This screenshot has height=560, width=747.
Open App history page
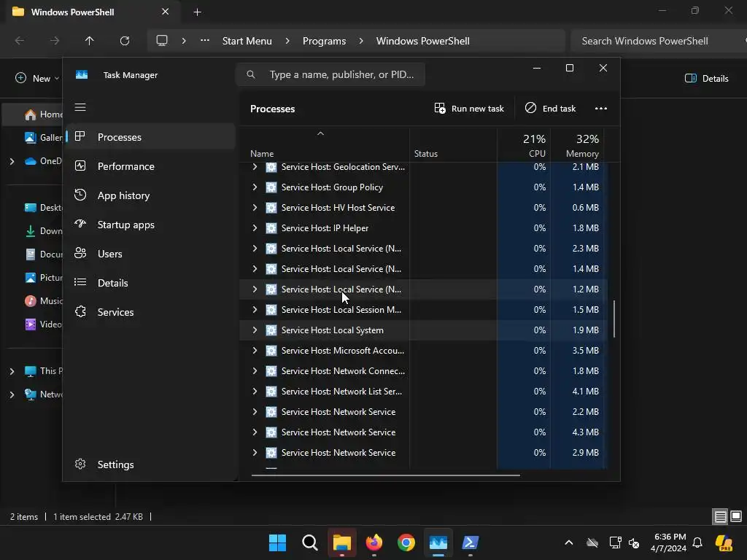coord(150,195)
